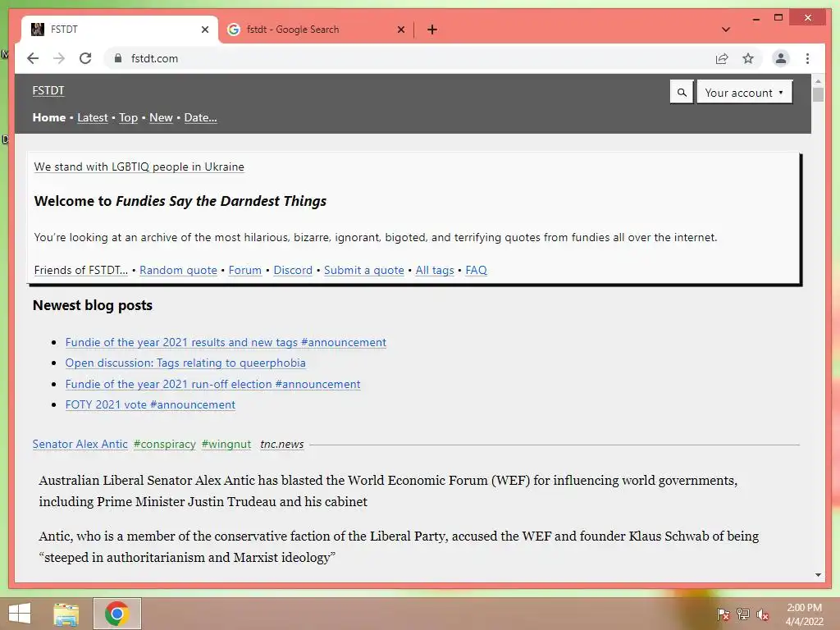840x630 pixels.
Task: Expand the Date... navigation option
Action: (x=200, y=117)
